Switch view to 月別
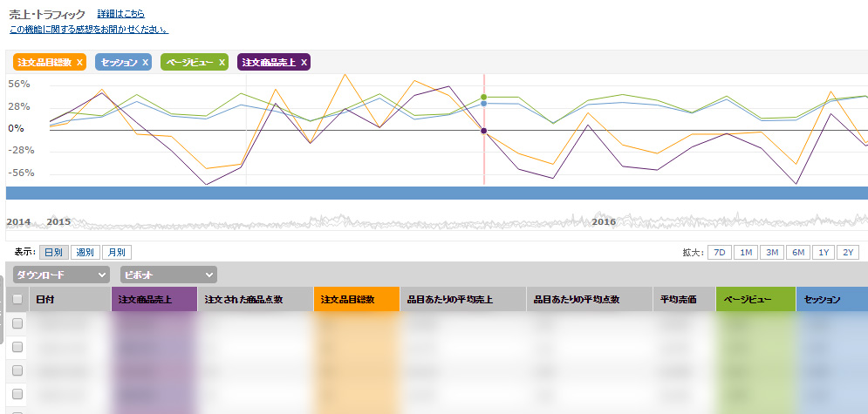Image resolution: width=868 pixels, height=414 pixels. click(x=115, y=253)
